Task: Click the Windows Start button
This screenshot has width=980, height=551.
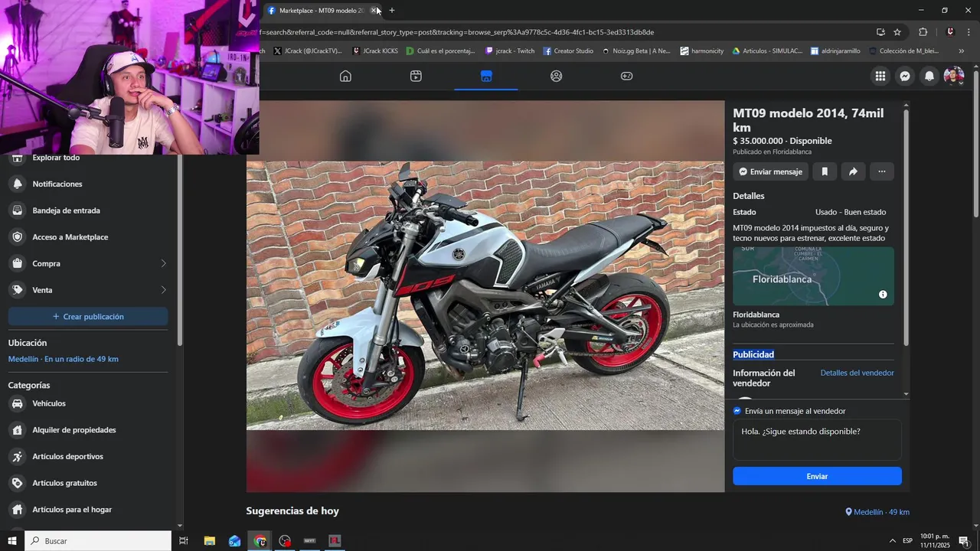Action: point(12,541)
